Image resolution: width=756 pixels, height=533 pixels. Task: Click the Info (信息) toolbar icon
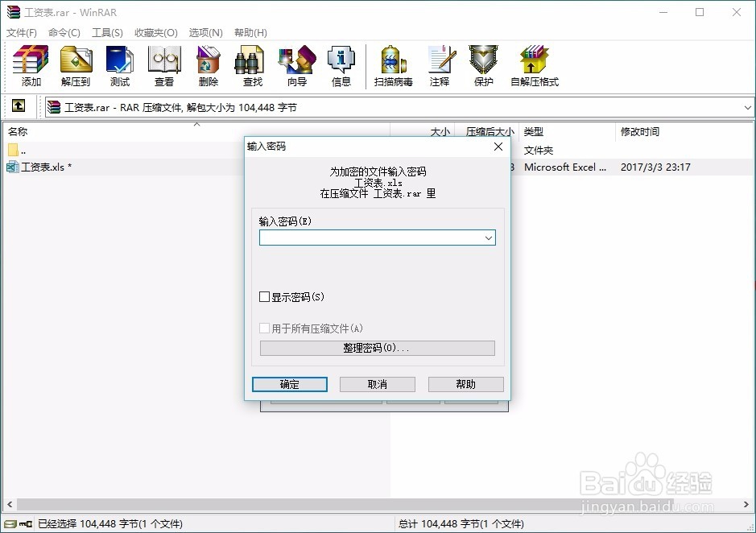(x=341, y=65)
